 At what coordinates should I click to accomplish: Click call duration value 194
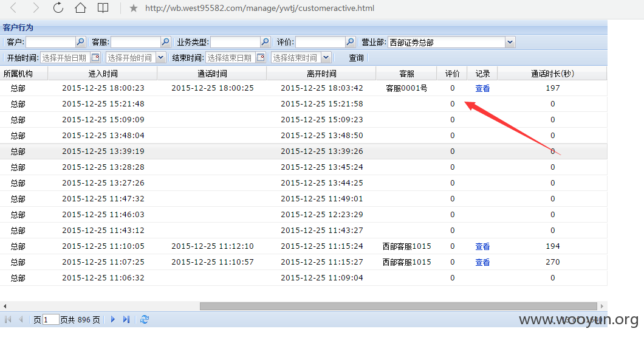pyautogui.click(x=553, y=246)
